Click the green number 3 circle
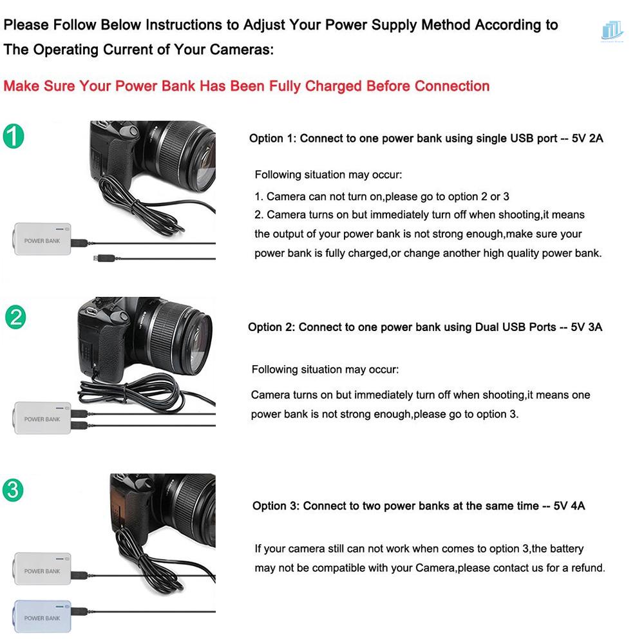The width and height of the screenshot is (644, 644). click(13, 489)
